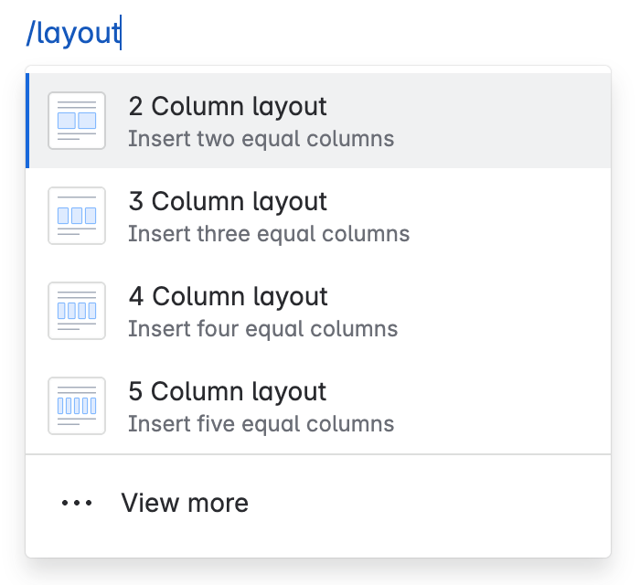
Task: Click "Insert four equal columns" description
Action: (262, 329)
